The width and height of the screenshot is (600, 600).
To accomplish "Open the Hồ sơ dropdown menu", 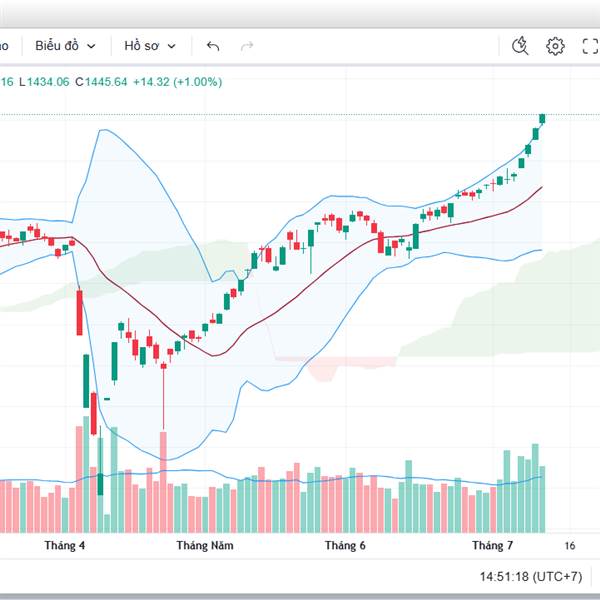I will [150, 46].
